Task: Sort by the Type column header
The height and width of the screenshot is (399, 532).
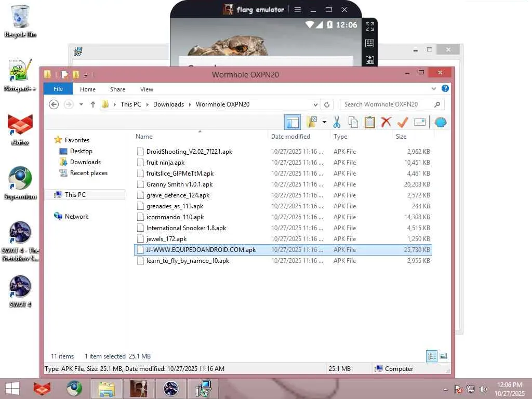Action: pos(340,137)
